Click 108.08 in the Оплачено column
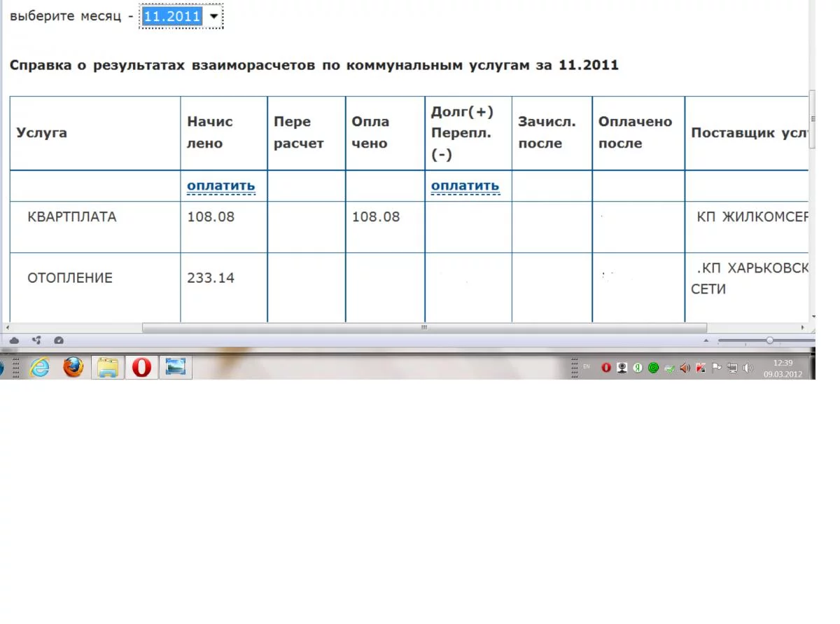 click(x=376, y=217)
